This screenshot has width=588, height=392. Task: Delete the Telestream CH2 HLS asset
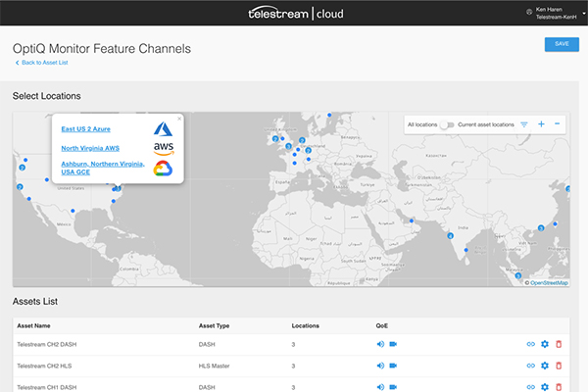[x=559, y=366]
